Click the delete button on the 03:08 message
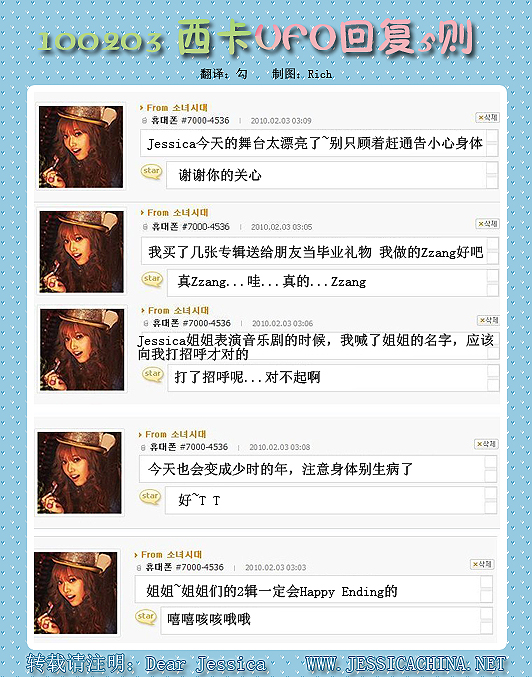The image size is (532, 677). [486, 444]
